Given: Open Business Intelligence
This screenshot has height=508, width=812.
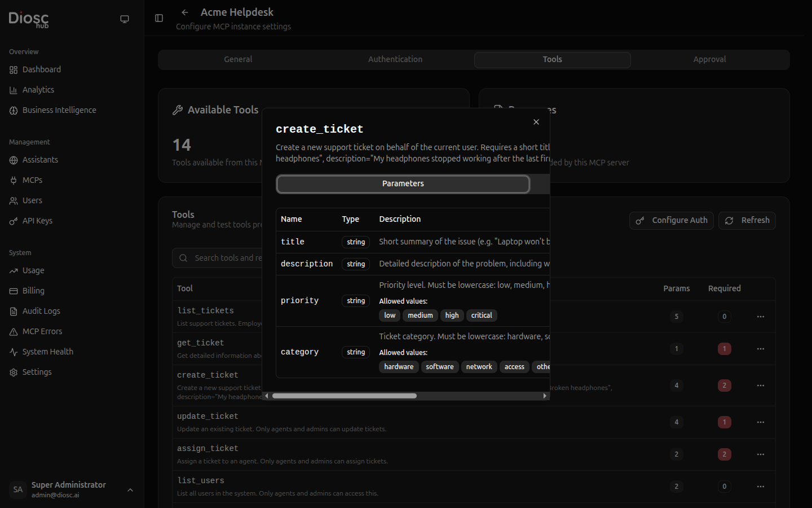Looking at the screenshot, I should 59,110.
